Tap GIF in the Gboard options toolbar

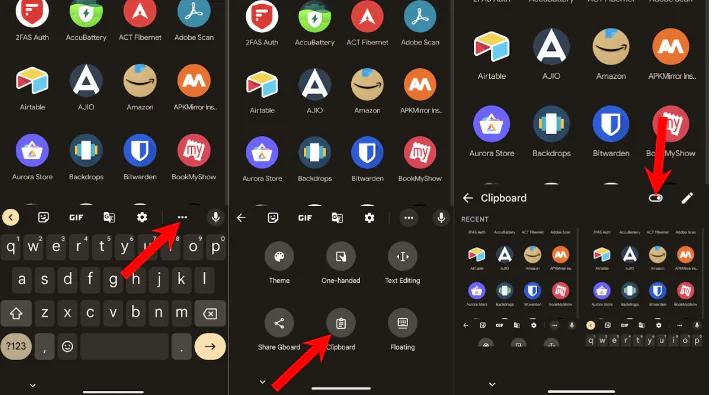pyautogui.click(x=305, y=218)
